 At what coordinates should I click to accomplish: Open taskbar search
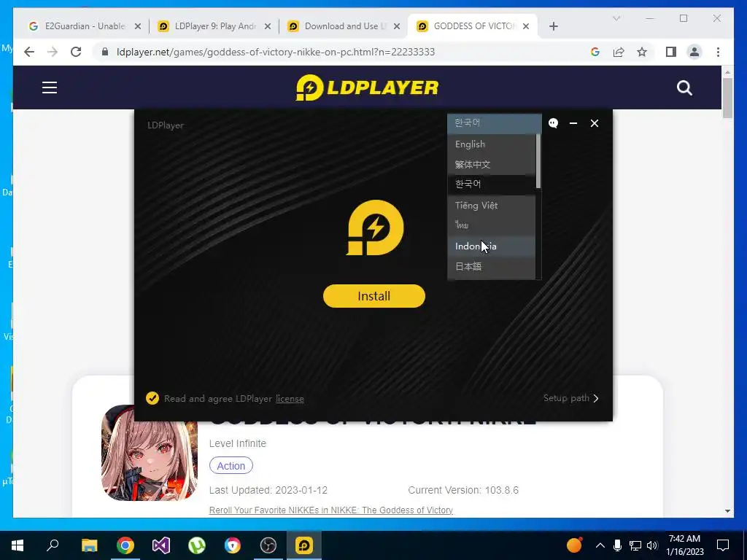point(53,545)
